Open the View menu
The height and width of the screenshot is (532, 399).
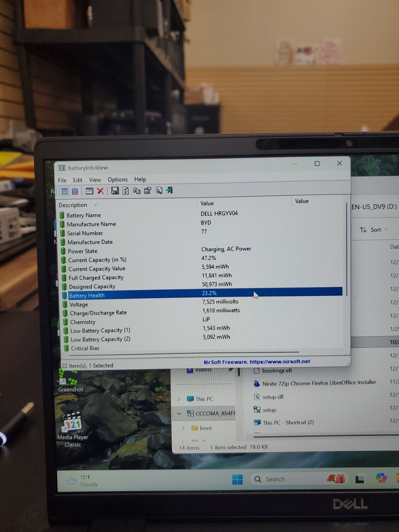pyautogui.click(x=95, y=180)
